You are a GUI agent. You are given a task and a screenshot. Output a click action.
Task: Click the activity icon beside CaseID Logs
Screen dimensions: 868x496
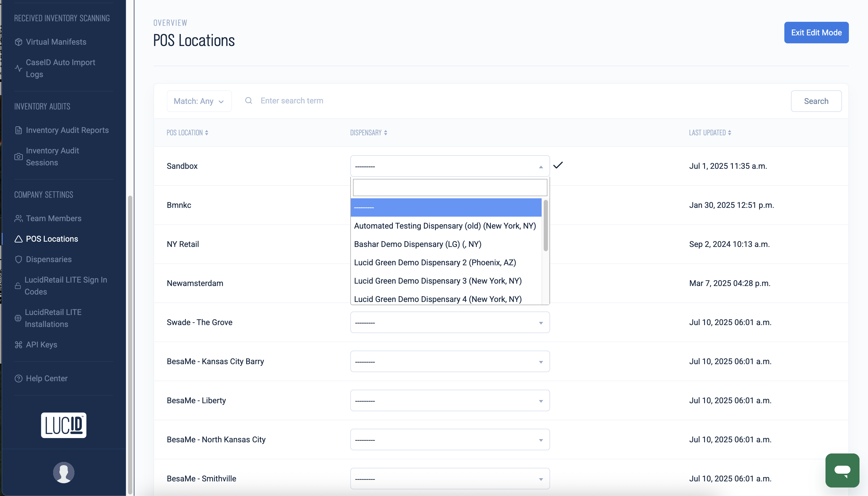coord(18,68)
